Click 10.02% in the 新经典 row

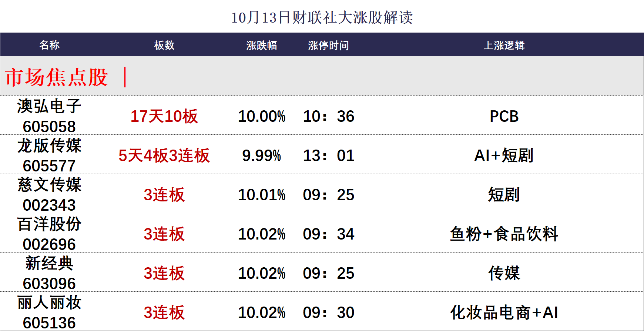[x=262, y=273]
